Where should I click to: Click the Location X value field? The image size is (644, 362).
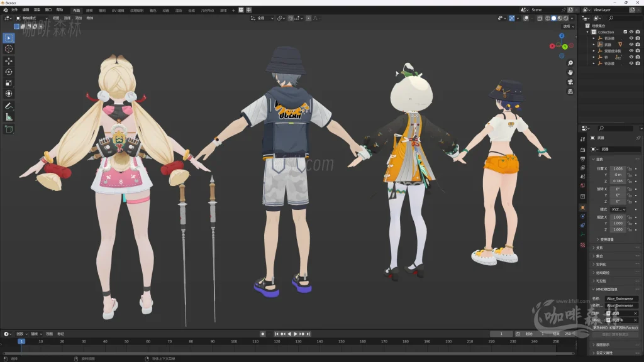(618, 168)
